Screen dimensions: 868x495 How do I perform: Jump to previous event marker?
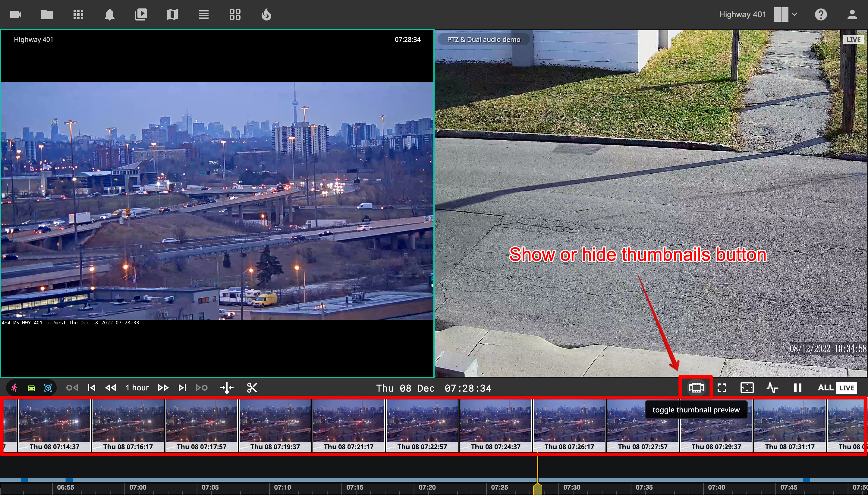click(72, 388)
